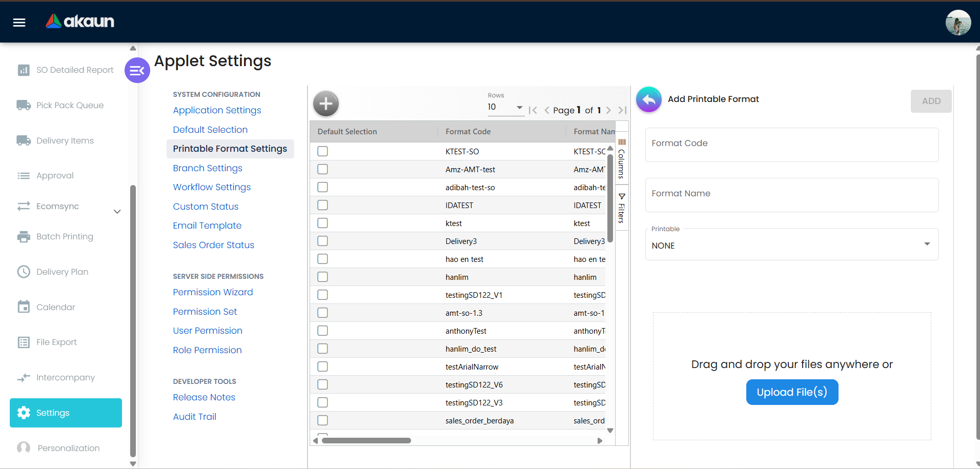The height and width of the screenshot is (469, 980).
Task: Select Permission Wizard menu item
Action: (213, 292)
